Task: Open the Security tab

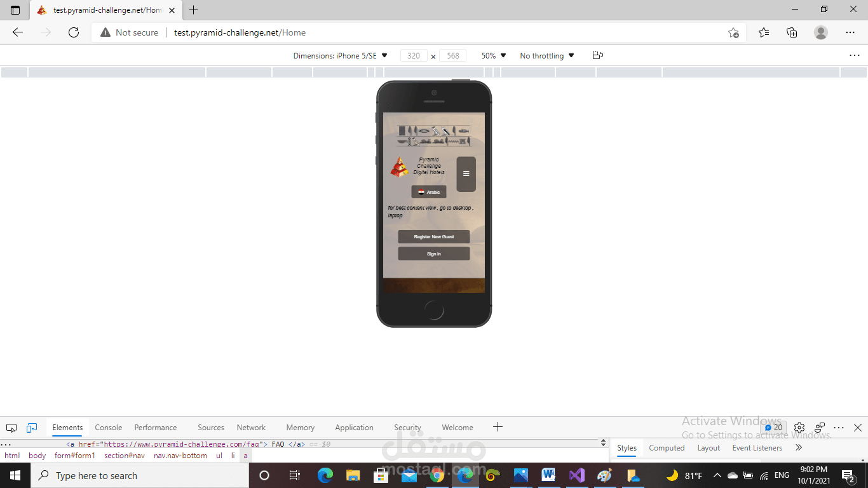Action: point(407,428)
